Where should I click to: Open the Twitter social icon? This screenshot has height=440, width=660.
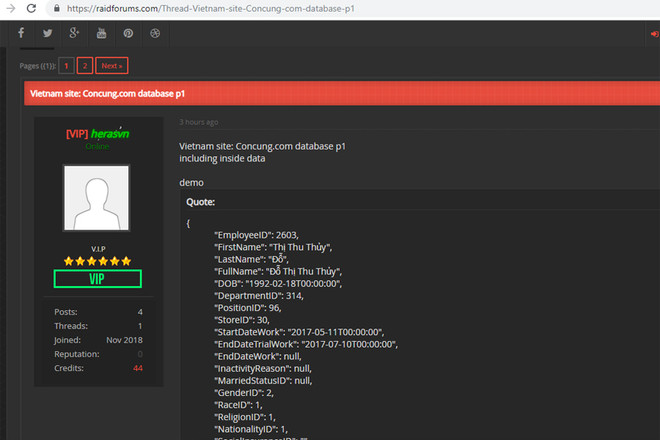[48, 33]
